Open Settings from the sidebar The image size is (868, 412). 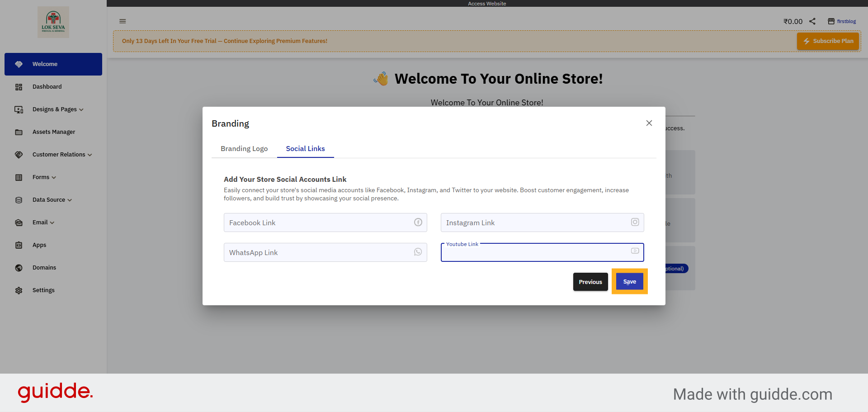coord(53,290)
